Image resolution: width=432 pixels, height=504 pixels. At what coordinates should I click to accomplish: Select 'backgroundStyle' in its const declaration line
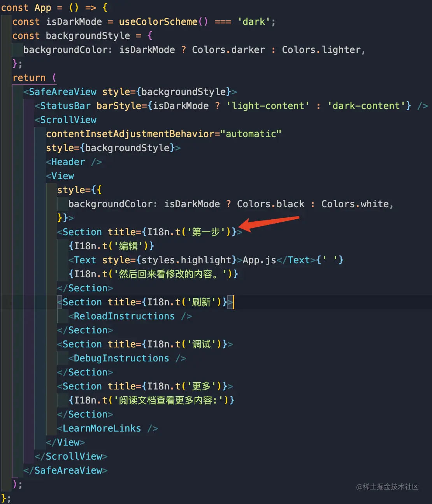coord(88,36)
